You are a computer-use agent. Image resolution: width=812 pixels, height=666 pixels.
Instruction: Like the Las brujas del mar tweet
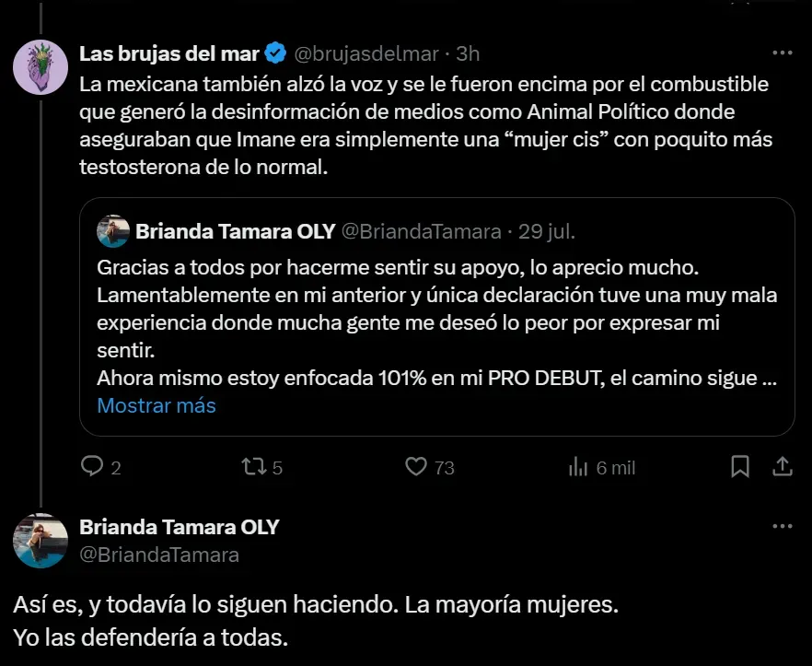tap(417, 467)
